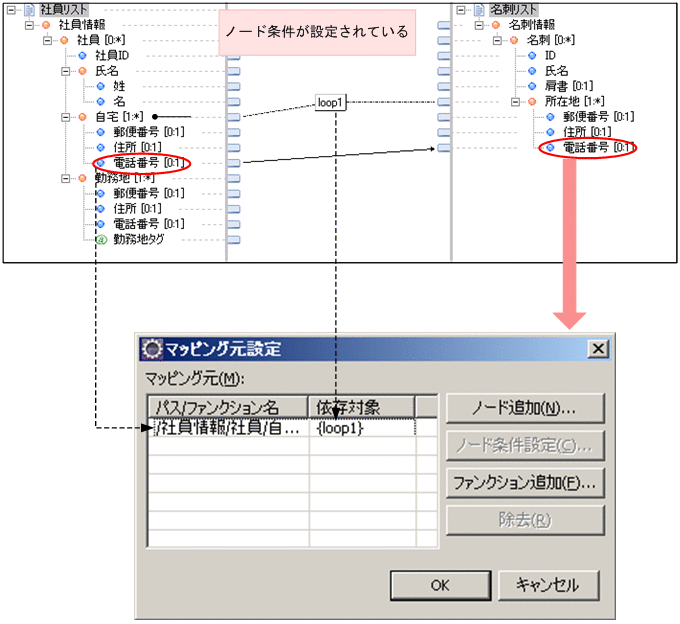Click the 社員リスト document icon
The height and width of the screenshot is (624, 680).
pyautogui.click(x=29, y=9)
